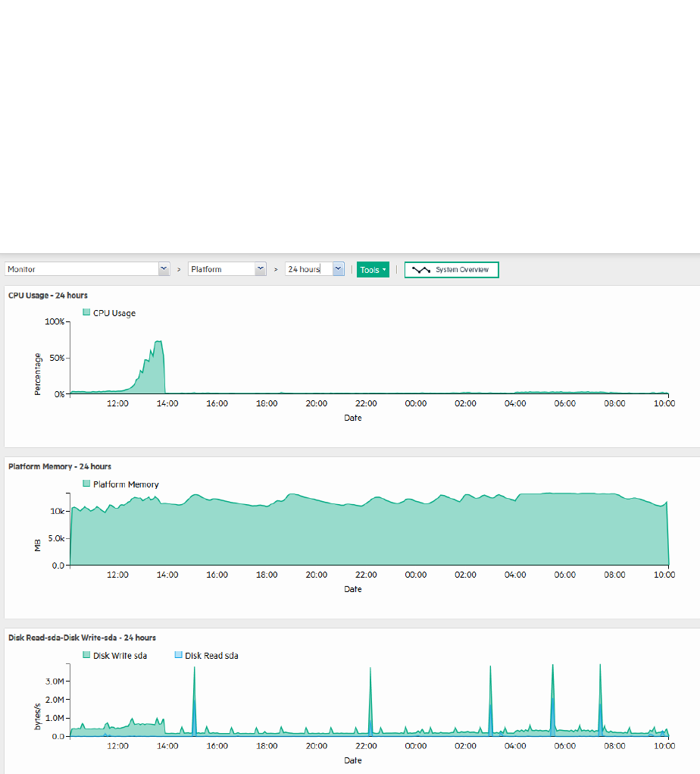
Task: Expand the Platform dropdown arrow
Action: tap(261, 269)
